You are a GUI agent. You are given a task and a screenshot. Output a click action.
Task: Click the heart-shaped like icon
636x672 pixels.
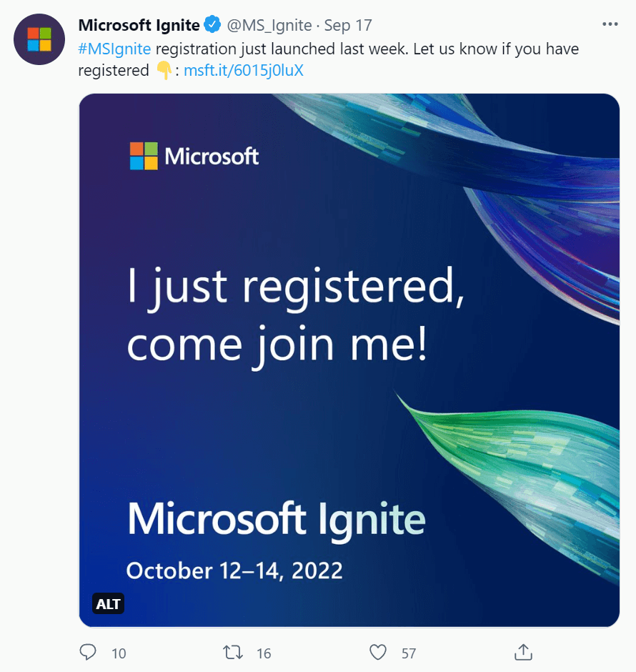pyautogui.click(x=378, y=651)
